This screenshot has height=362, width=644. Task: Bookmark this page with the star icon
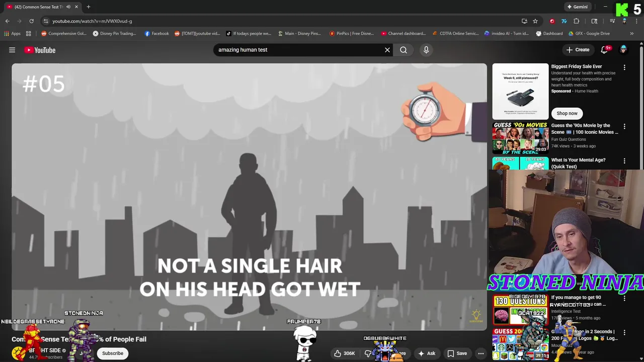tap(535, 21)
